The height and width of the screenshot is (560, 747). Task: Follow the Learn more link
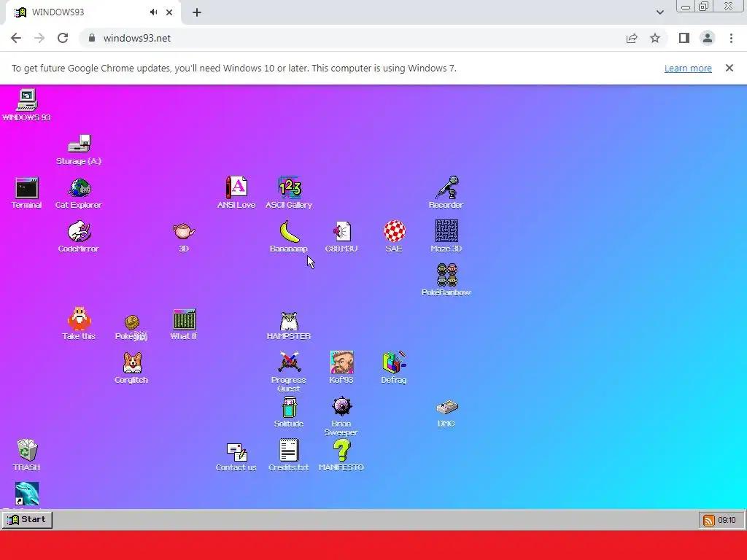pos(688,68)
